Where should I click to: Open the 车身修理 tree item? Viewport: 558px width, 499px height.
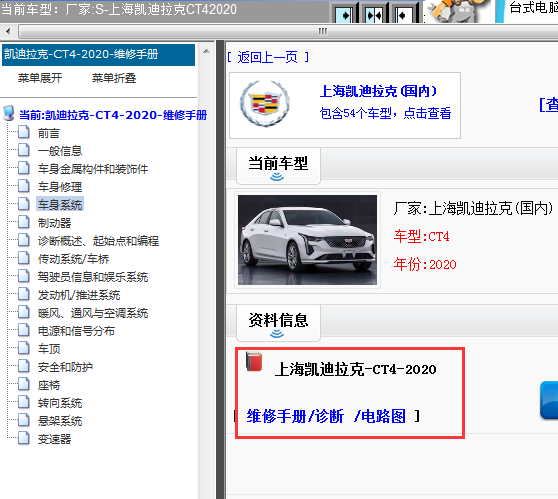[x=60, y=187]
